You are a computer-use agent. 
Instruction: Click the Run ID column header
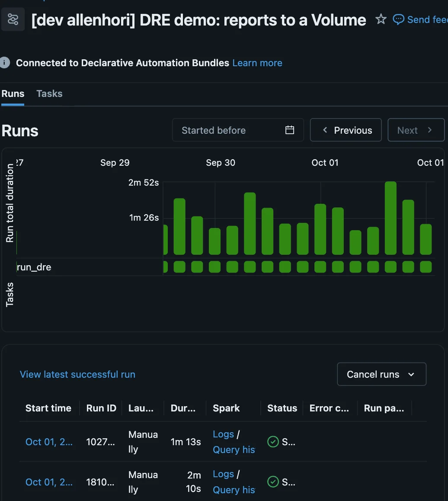click(x=101, y=408)
